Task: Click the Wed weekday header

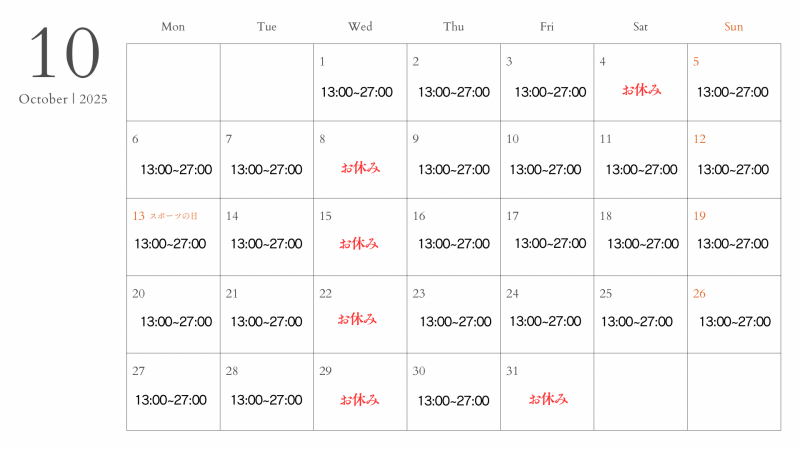Action: [x=360, y=27]
